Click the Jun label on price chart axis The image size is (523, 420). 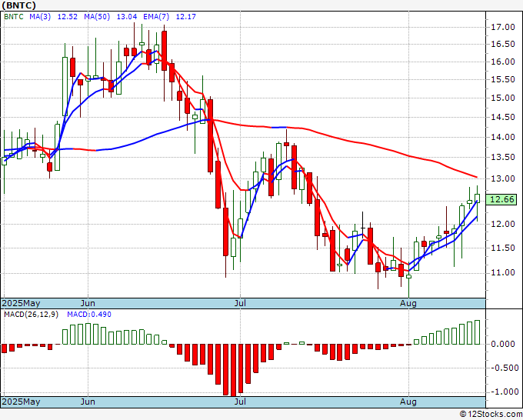pyautogui.click(x=88, y=303)
